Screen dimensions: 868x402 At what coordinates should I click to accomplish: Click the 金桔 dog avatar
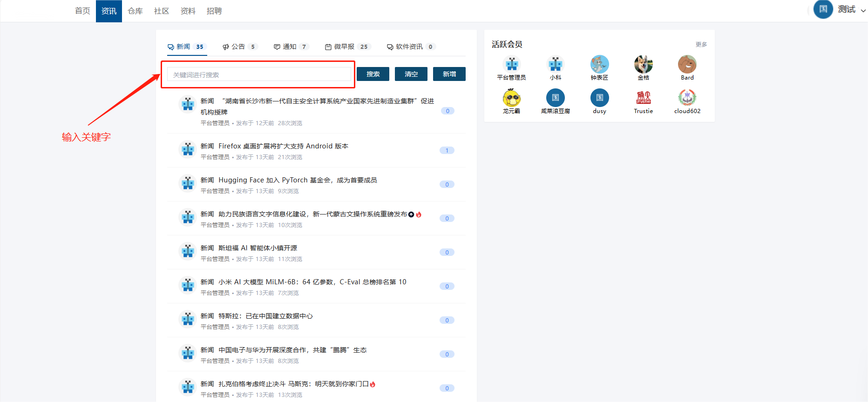(x=643, y=64)
